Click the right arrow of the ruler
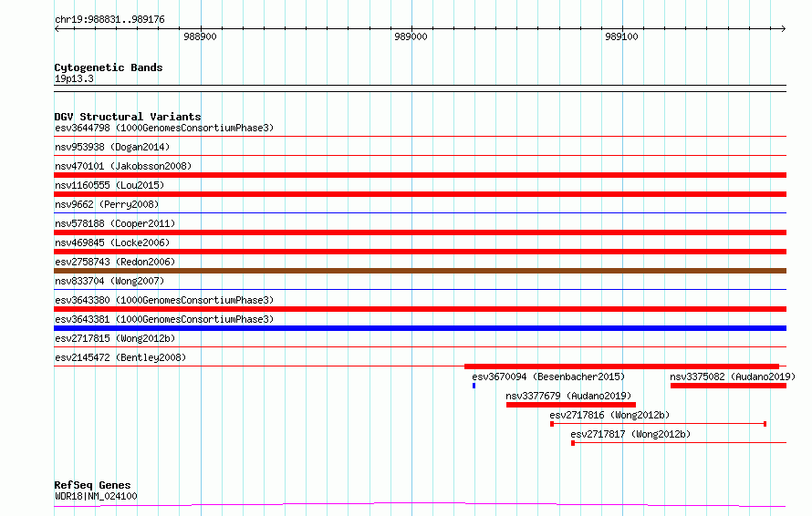This screenshot has height=516, width=812. [784, 28]
